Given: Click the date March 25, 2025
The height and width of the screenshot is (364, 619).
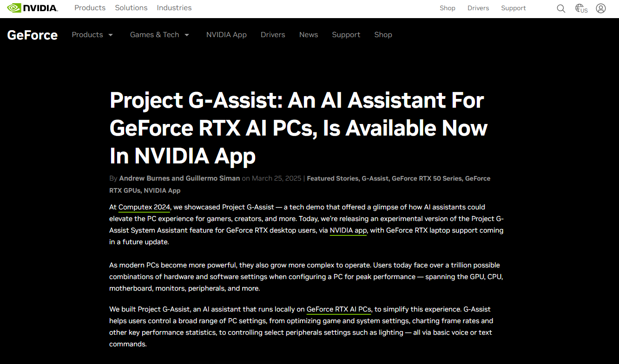Looking at the screenshot, I should 277,178.
